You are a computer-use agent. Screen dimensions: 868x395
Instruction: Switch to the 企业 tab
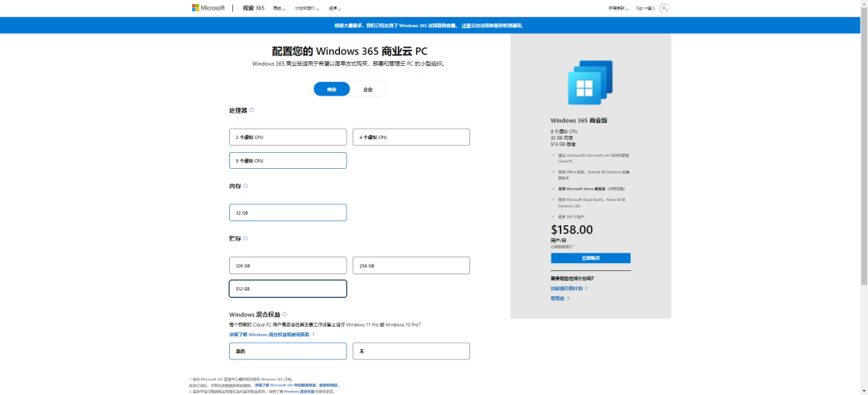pos(368,89)
